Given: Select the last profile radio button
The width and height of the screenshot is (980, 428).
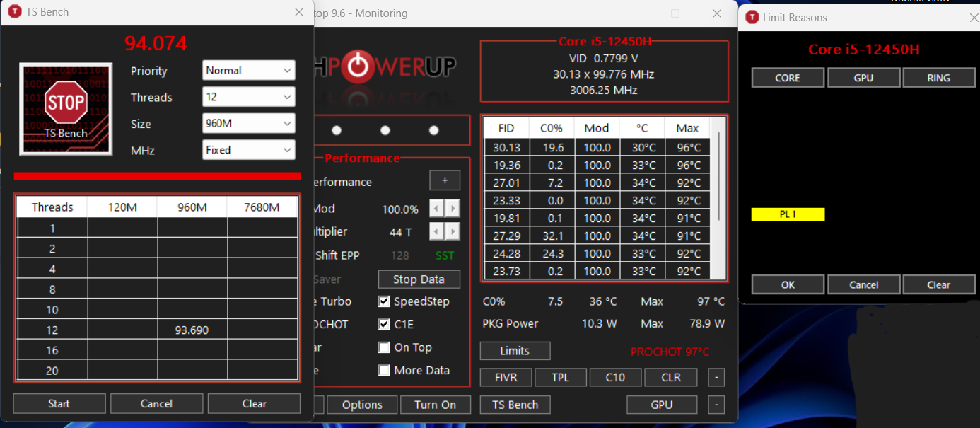Looking at the screenshot, I should [434, 130].
